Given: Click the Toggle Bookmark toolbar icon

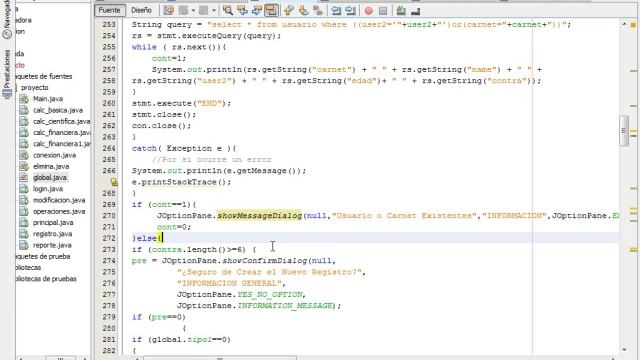Looking at the screenshot, I should pos(318,11).
